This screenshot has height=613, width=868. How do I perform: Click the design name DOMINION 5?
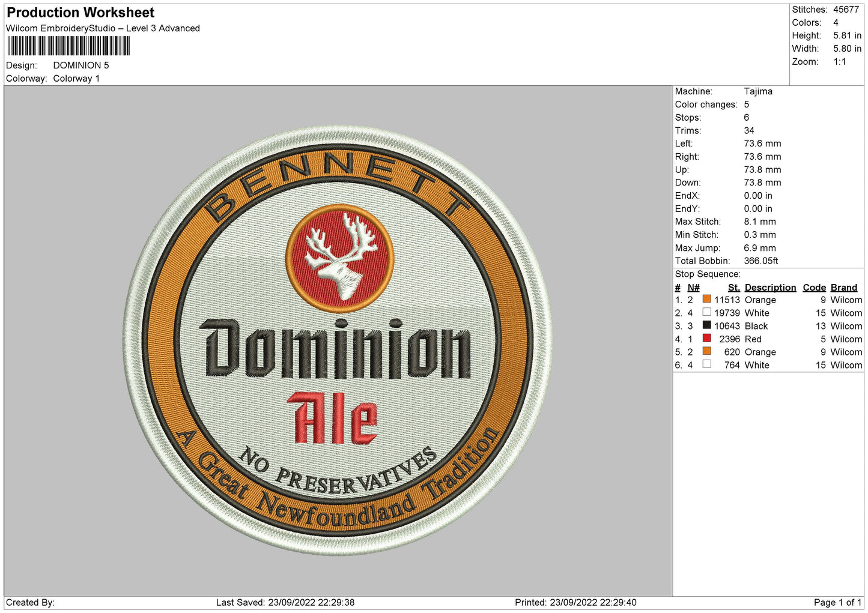[81, 65]
